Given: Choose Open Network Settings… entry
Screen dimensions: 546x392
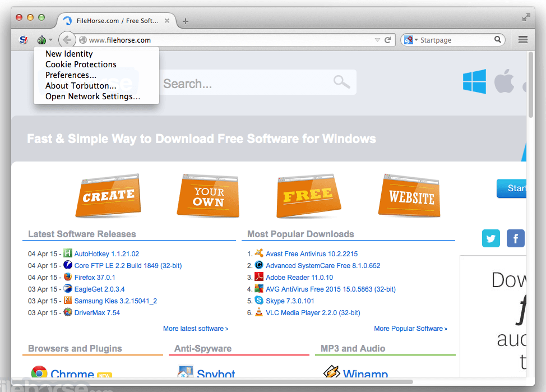Looking at the screenshot, I should coord(92,96).
